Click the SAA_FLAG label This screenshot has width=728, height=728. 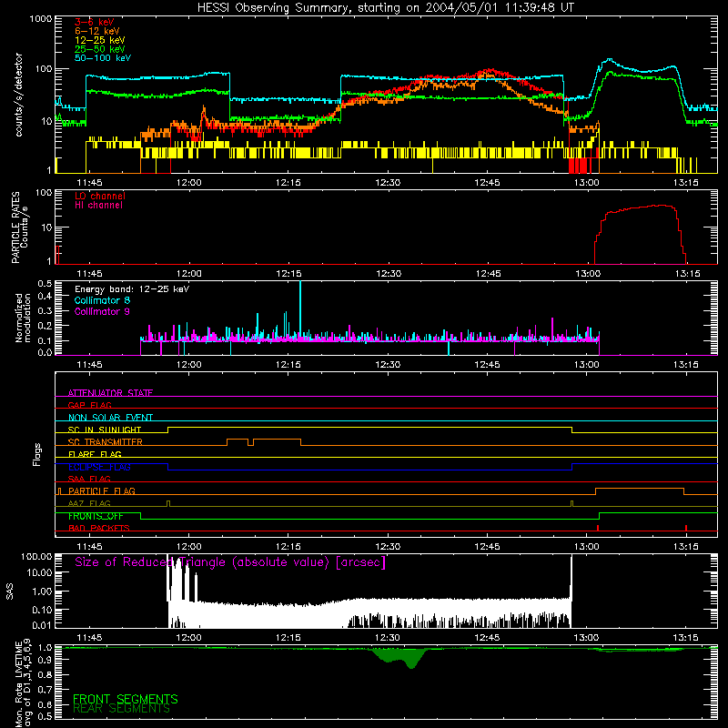(89, 479)
